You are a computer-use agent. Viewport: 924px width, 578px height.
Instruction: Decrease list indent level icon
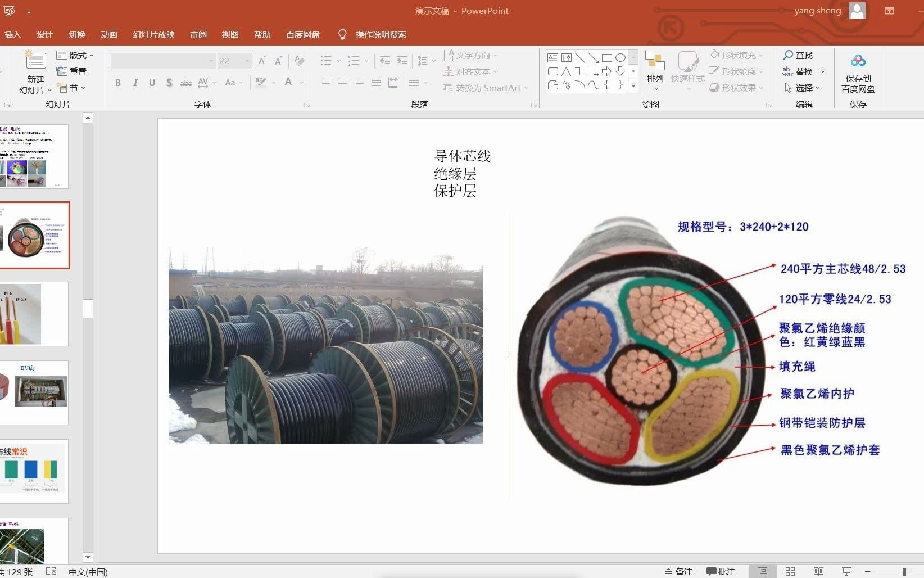click(385, 61)
